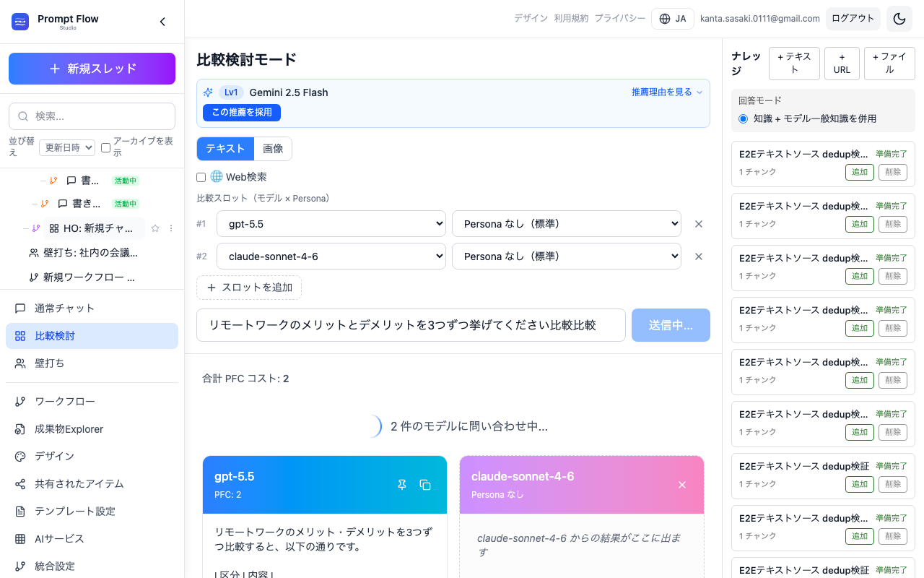
Task: Open the 利用規約 link
Action: coord(571,19)
